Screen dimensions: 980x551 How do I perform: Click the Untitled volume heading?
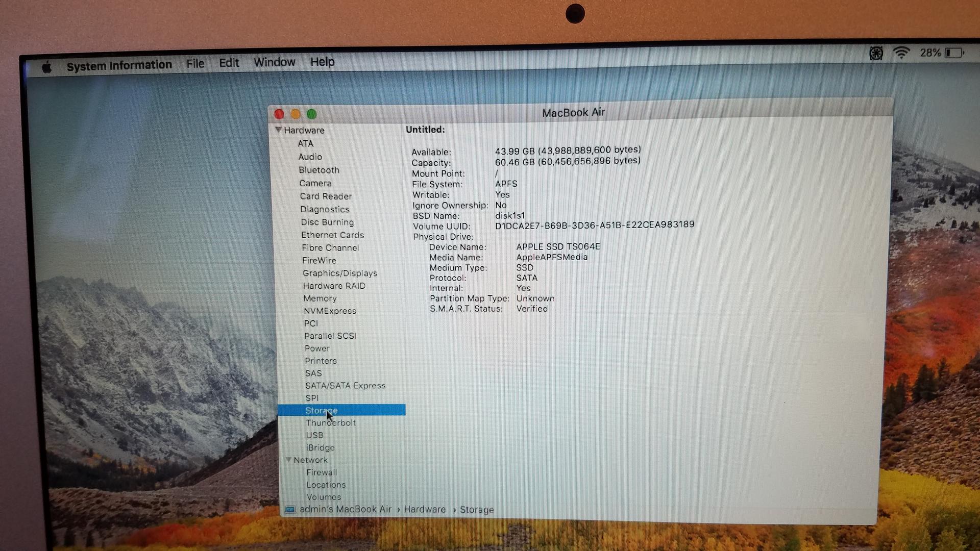425,130
